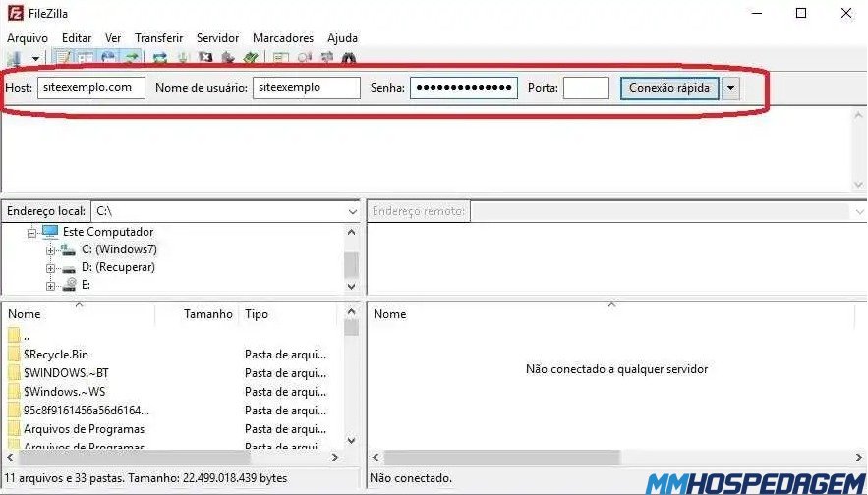Click the local file list scroll-left arrow
This screenshot has height=495, width=868.
point(11,457)
